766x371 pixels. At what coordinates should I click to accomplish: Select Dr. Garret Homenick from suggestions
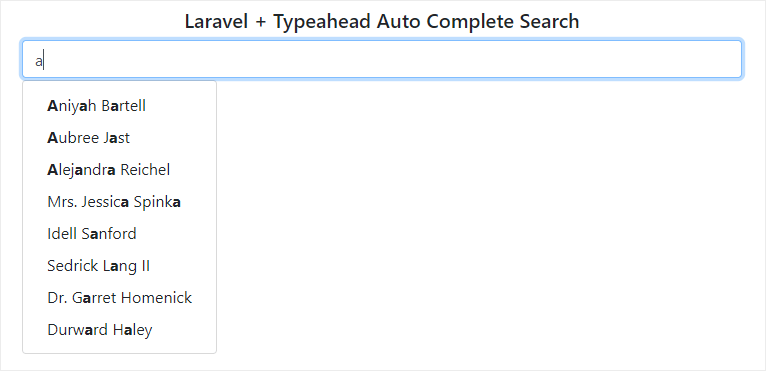pos(119,298)
